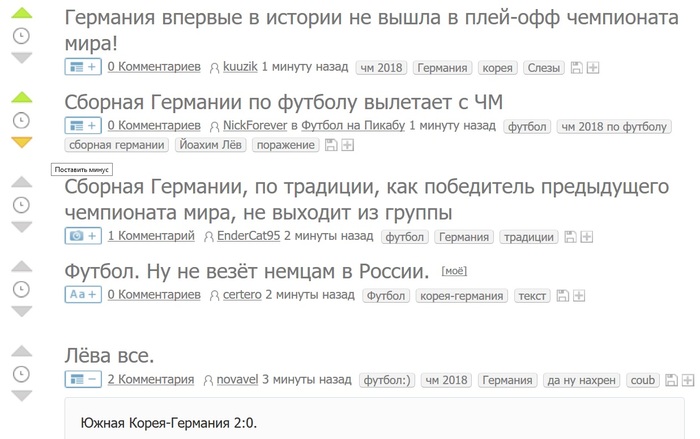The height and width of the screenshot is (439, 700).
Task: Expand the image post by EnderCat95
Action: 83,236
